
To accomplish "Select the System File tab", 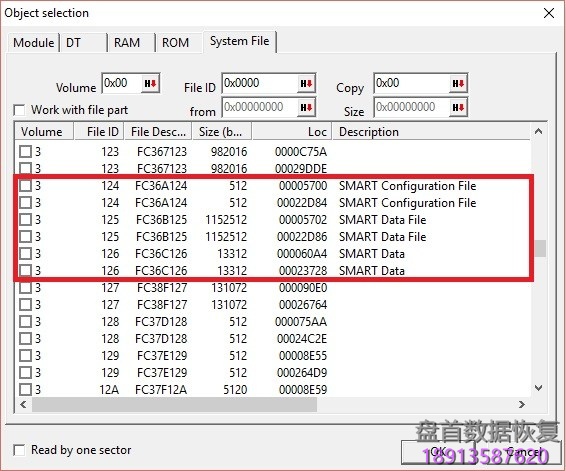I will (239, 41).
